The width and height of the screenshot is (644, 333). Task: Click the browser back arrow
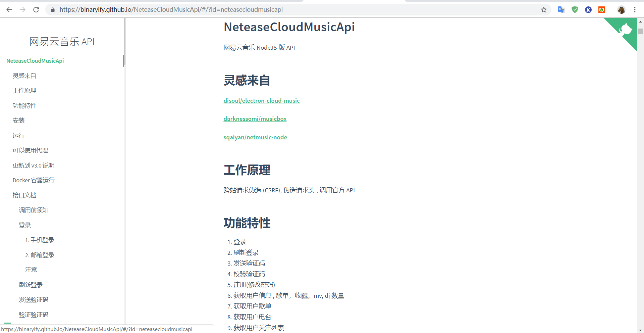9,10
